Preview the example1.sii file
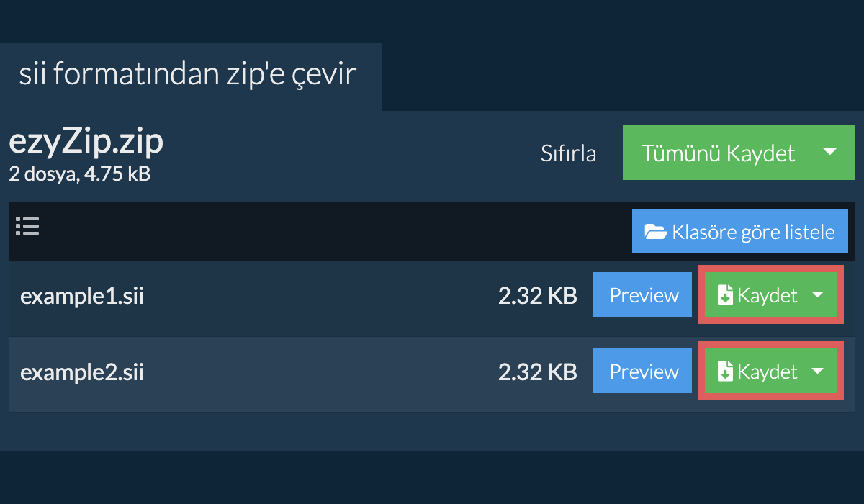Viewport: 864px width, 504px height. click(x=644, y=295)
